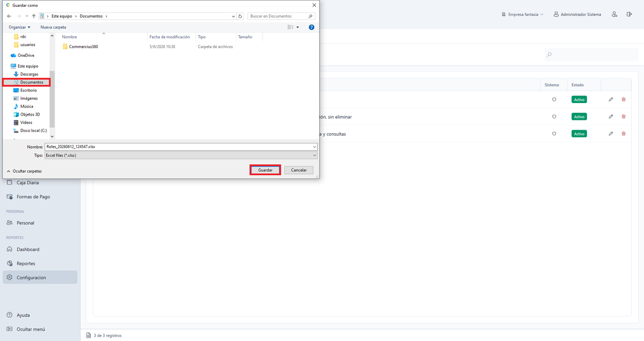The image size is (644, 341).
Task: Toggle the Activo status badge in first row
Action: tap(579, 99)
